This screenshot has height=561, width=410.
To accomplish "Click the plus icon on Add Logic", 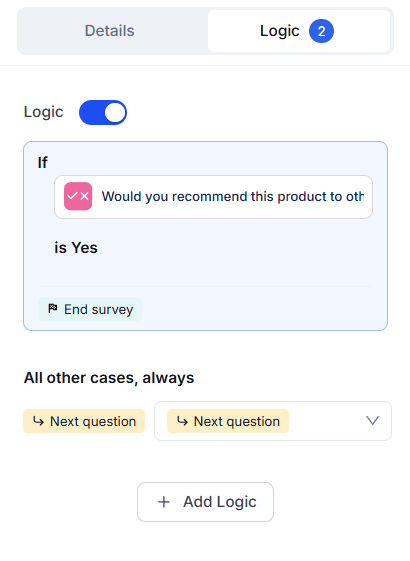I will point(164,502).
